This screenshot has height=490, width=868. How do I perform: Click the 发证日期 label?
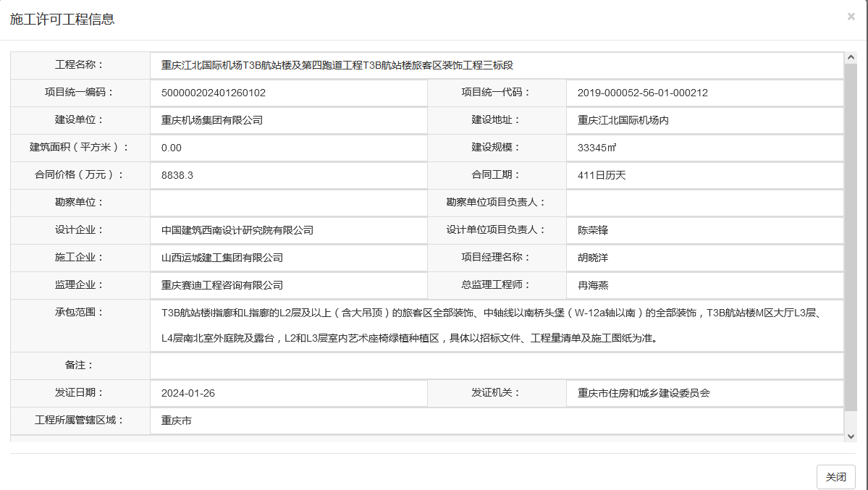tap(80, 392)
